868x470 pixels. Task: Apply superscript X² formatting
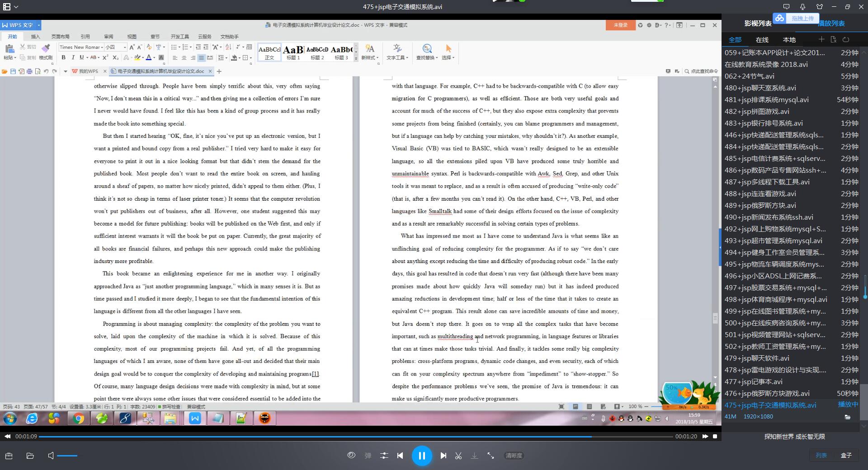(105, 57)
